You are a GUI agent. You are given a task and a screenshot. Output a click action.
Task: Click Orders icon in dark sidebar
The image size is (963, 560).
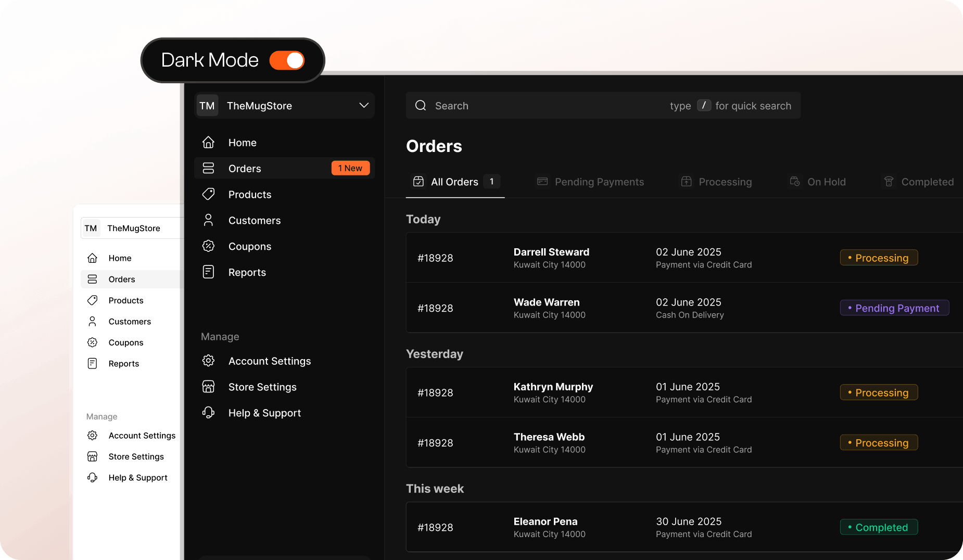point(208,168)
